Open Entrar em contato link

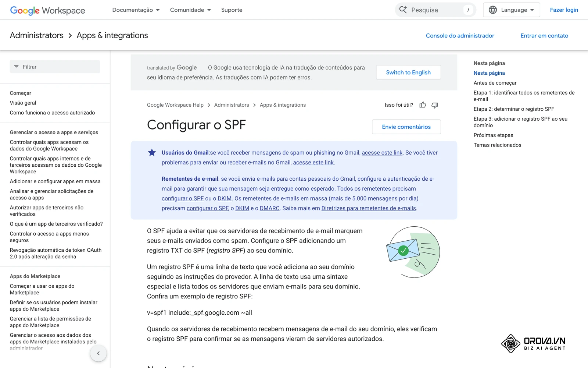pyautogui.click(x=544, y=36)
